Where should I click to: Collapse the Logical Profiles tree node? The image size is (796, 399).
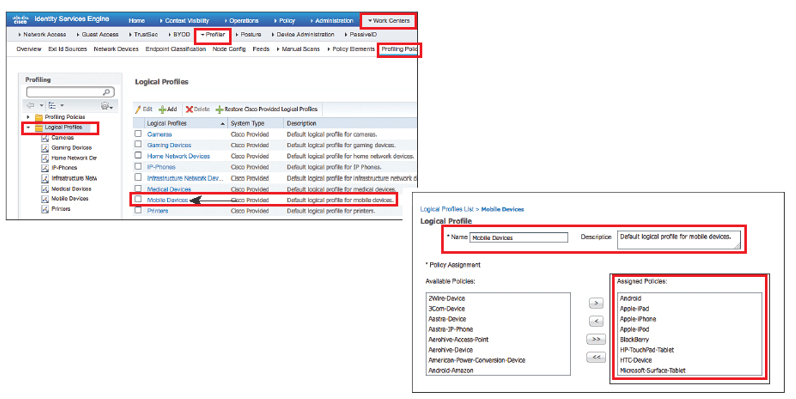[28, 127]
